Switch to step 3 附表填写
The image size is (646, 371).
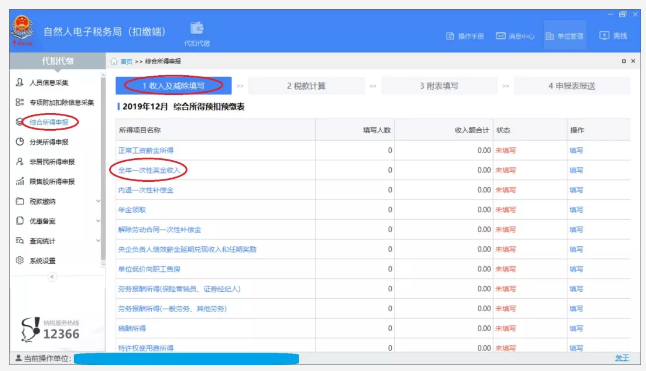pyautogui.click(x=439, y=86)
